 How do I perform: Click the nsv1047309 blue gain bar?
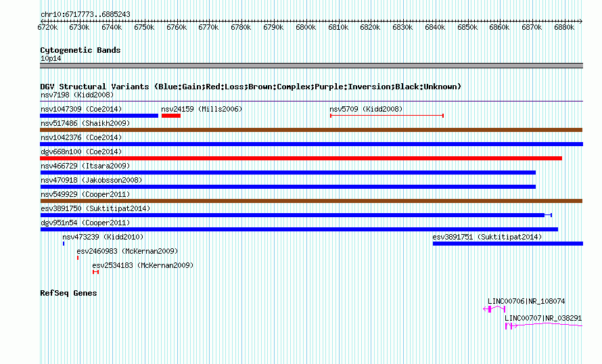[x=99, y=116]
